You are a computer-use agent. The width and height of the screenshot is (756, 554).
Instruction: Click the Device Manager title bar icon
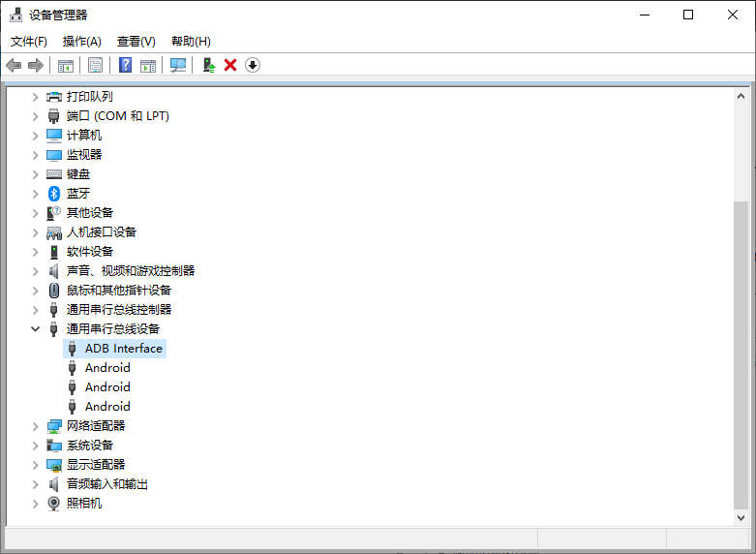coord(15,15)
